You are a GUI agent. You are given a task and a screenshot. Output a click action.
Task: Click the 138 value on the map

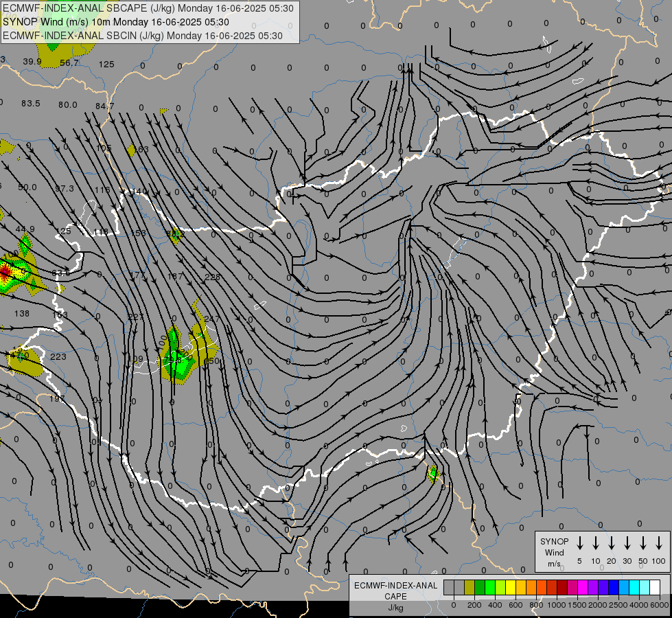(x=22, y=314)
